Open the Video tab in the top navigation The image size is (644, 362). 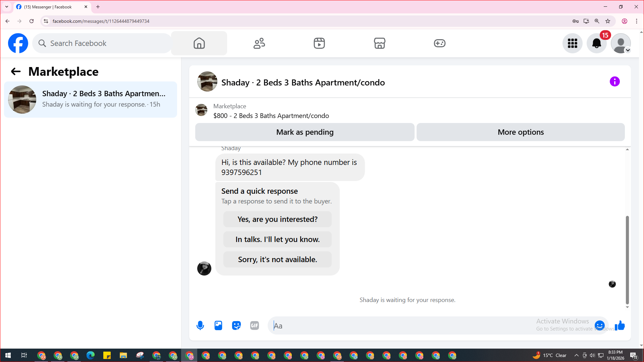click(x=319, y=43)
